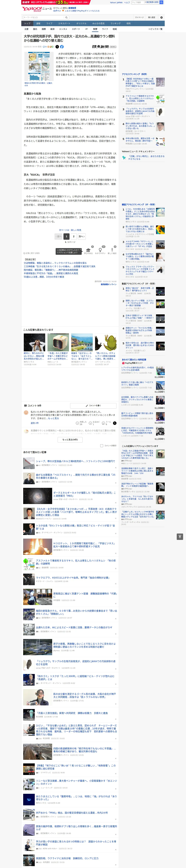Open the ランキング tab

click(115, 24)
